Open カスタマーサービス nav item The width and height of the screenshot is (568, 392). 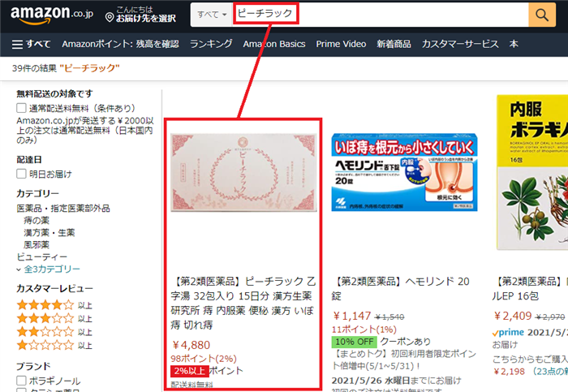[460, 44]
